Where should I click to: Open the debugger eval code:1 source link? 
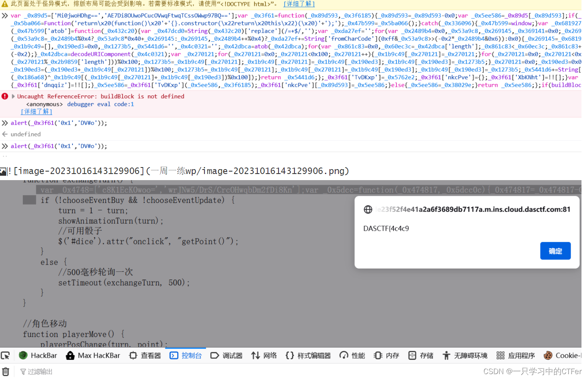pos(101,104)
